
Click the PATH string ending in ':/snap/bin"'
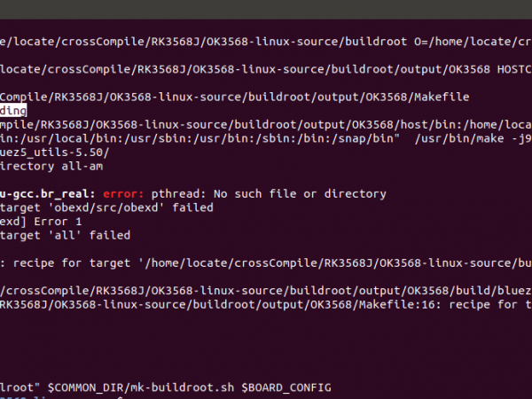(195, 138)
